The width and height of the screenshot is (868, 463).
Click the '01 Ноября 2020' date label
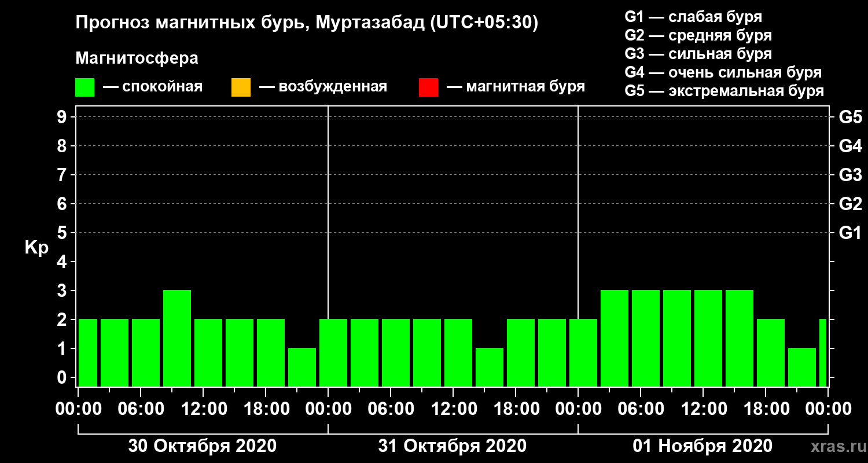click(703, 446)
